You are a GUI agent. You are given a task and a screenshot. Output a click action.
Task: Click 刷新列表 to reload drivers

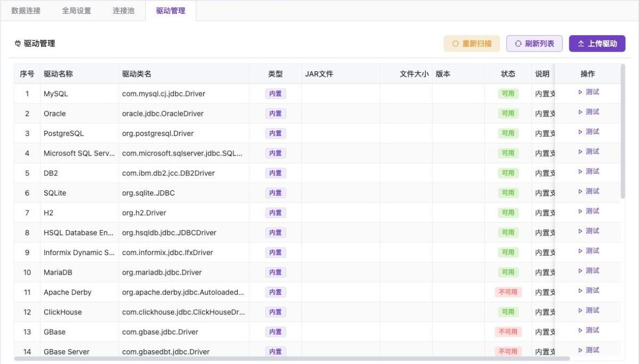point(534,44)
